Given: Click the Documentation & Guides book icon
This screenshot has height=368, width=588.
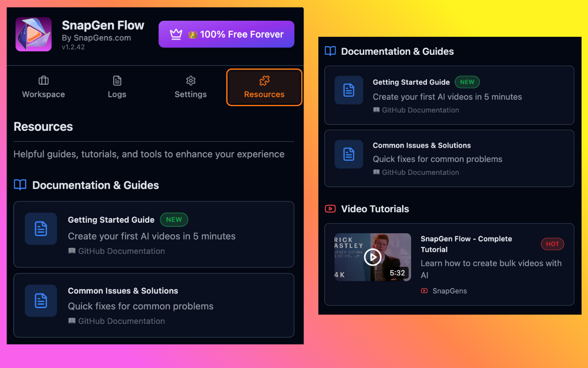Looking at the screenshot, I should (20, 184).
